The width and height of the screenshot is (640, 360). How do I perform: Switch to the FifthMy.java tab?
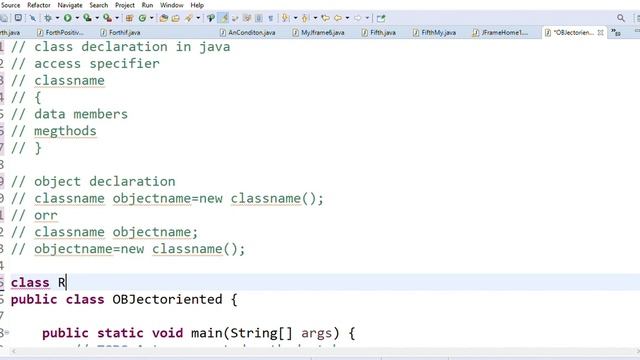(434, 32)
